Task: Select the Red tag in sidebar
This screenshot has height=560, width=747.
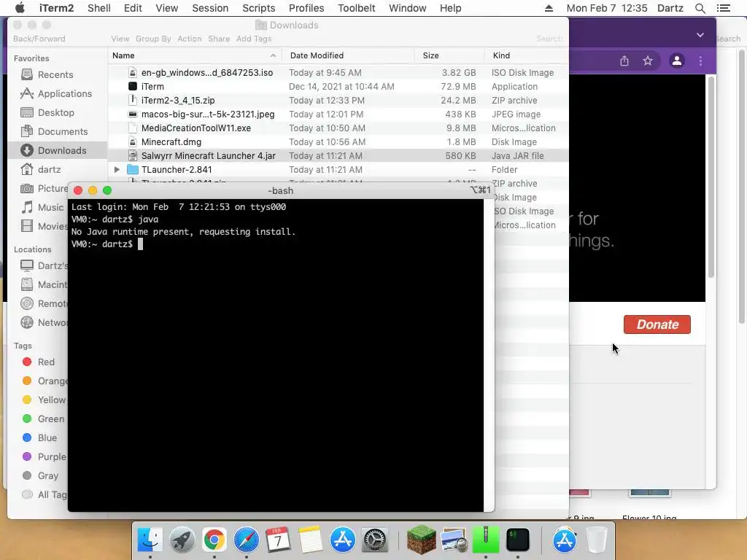Action: (46, 362)
